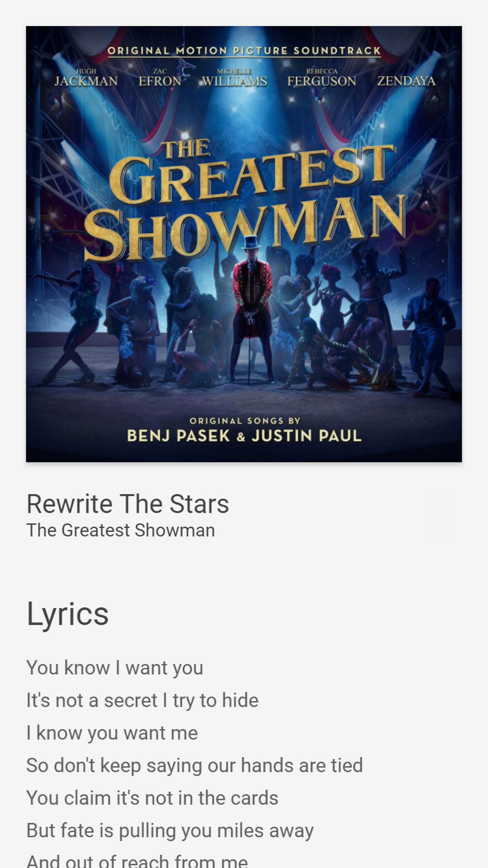The width and height of the screenshot is (488, 868).
Task: Tap lyric You claim it's not in the cards
Action: pos(152,798)
